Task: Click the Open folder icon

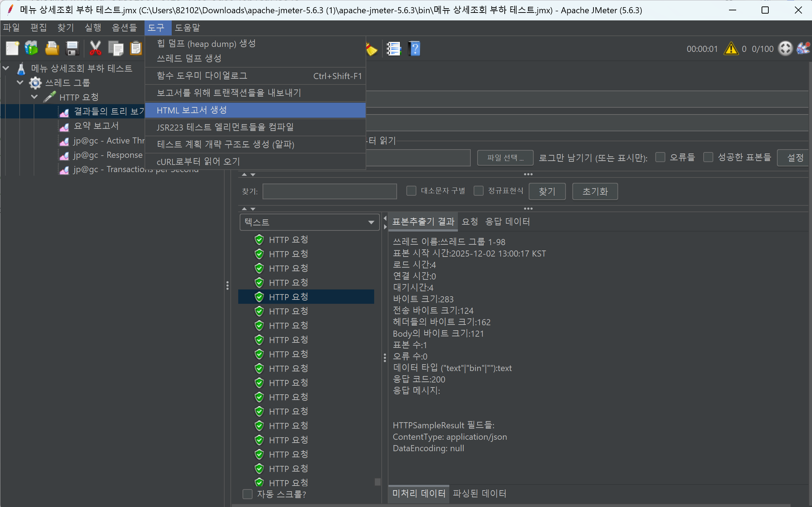Action: click(52, 48)
